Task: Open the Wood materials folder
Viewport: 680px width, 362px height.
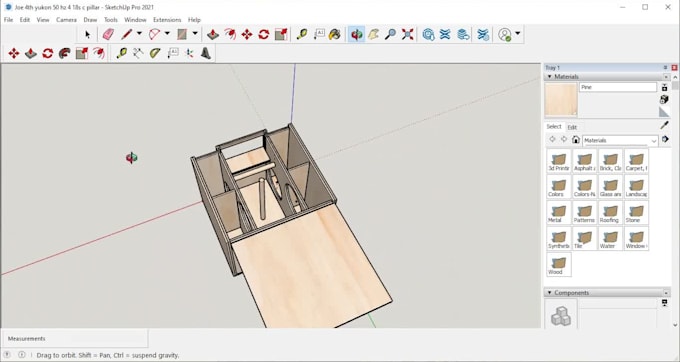Action: tap(559, 264)
